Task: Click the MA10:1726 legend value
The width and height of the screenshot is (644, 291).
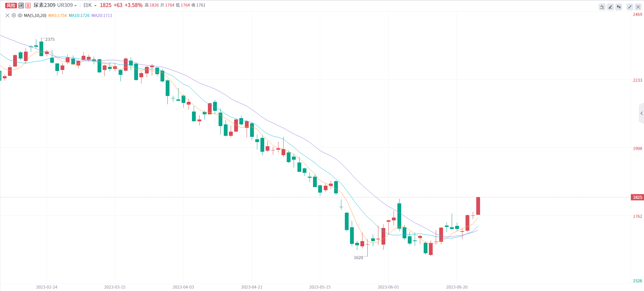Action: (x=79, y=15)
